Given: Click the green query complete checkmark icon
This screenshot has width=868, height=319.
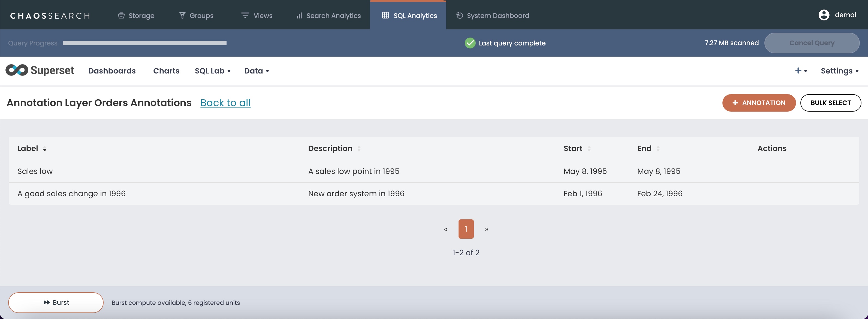Looking at the screenshot, I should point(470,43).
